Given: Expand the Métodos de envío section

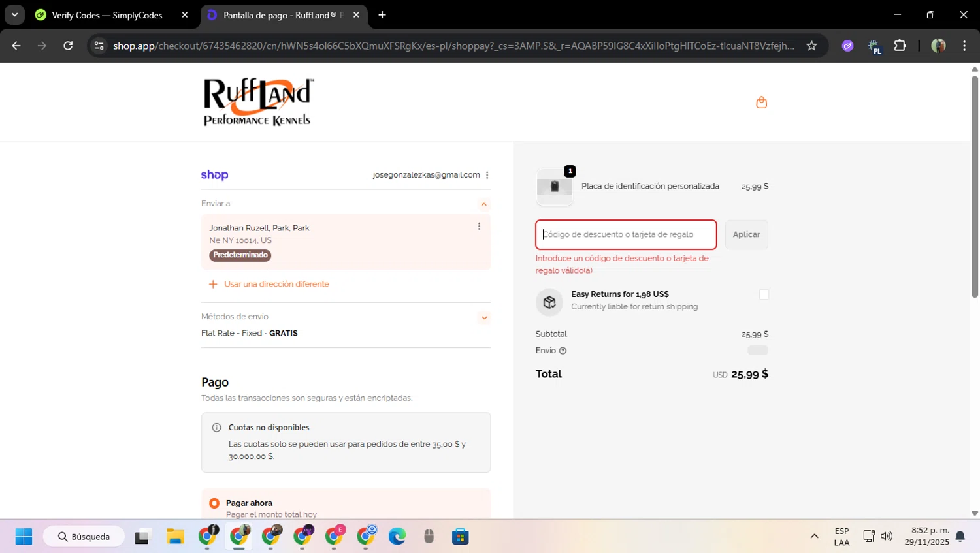Looking at the screenshot, I should point(484,318).
